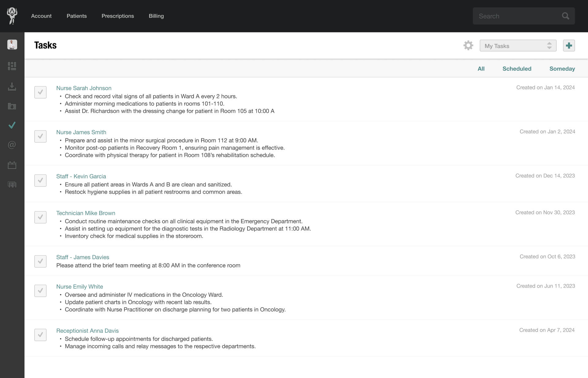The image size is (588, 378).
Task: Open the Prescriptions menu
Action: coord(118,16)
